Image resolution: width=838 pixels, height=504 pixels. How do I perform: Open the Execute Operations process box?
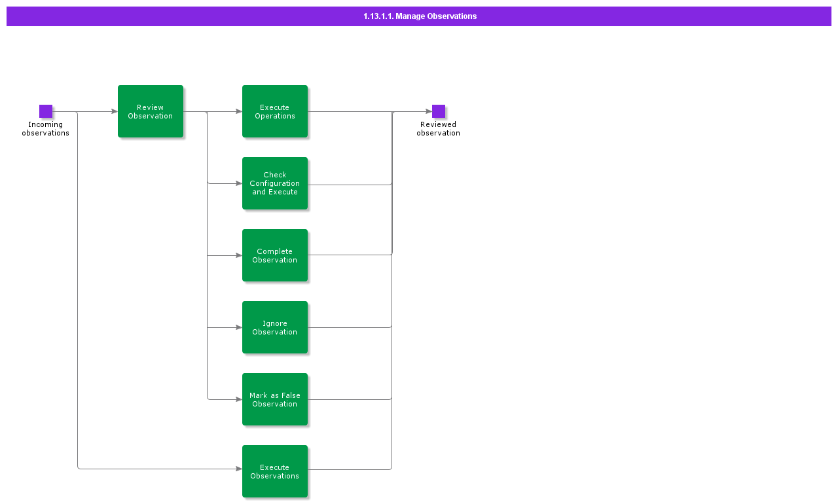coord(275,111)
